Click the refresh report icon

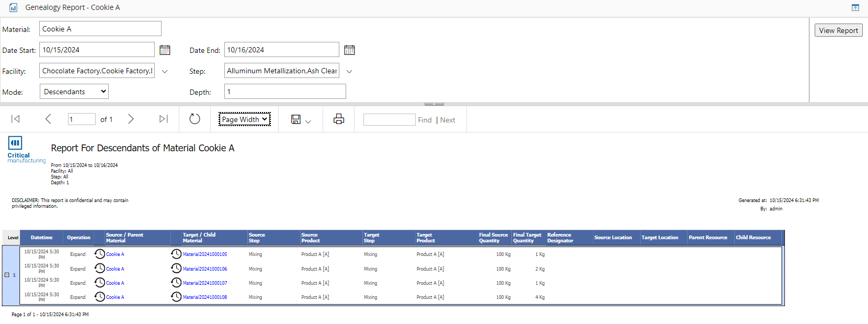195,119
